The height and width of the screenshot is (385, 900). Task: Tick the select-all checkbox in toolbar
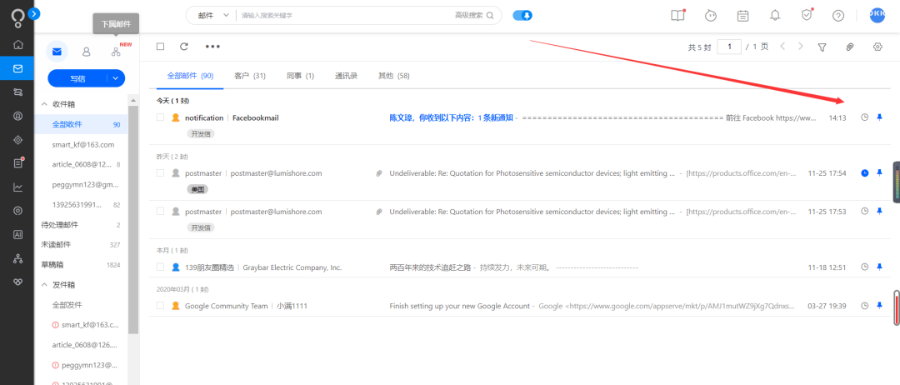(x=160, y=46)
